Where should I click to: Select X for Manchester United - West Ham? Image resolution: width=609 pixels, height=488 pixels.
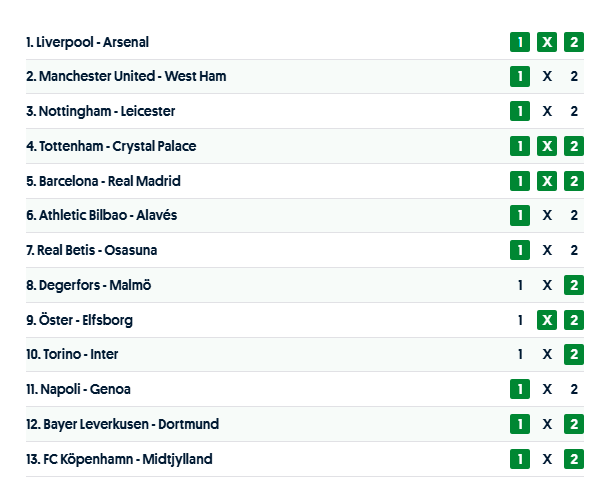547,77
